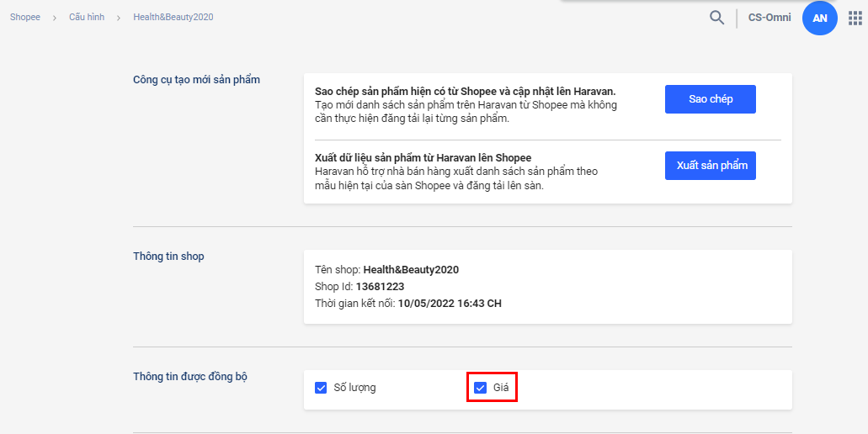Click the Thông tin shop section heading
This screenshot has height=434, width=868.
(x=168, y=257)
